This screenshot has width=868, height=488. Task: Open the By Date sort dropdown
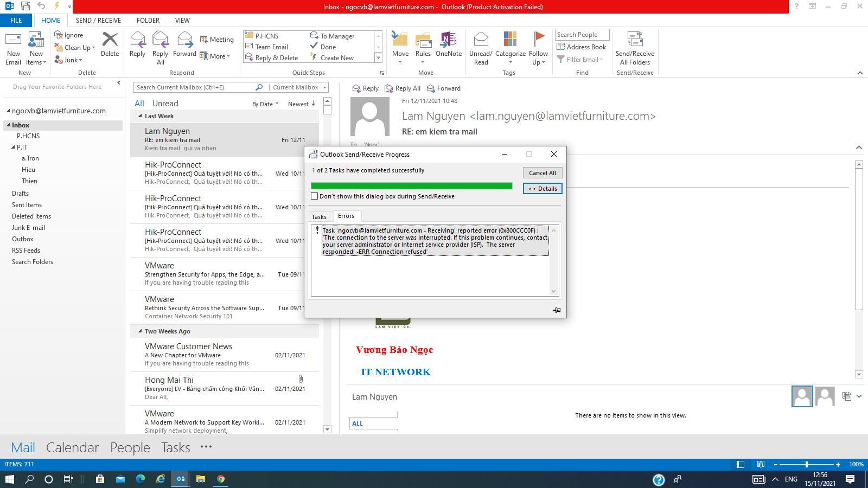265,104
